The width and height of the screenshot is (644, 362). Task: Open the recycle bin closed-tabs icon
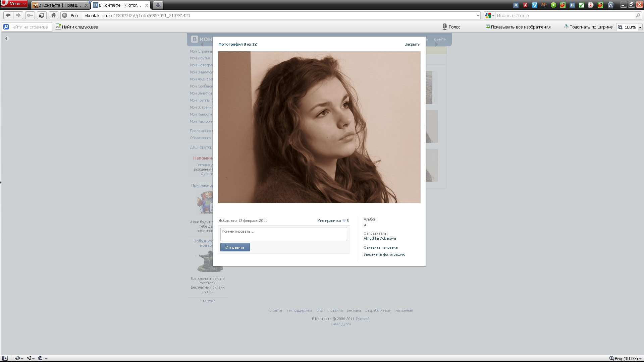611,5
